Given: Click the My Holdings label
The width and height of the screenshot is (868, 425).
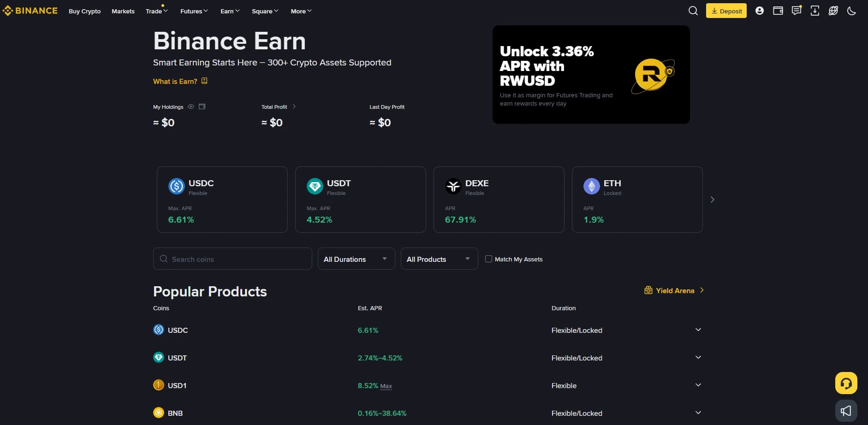Looking at the screenshot, I should click(x=168, y=107).
